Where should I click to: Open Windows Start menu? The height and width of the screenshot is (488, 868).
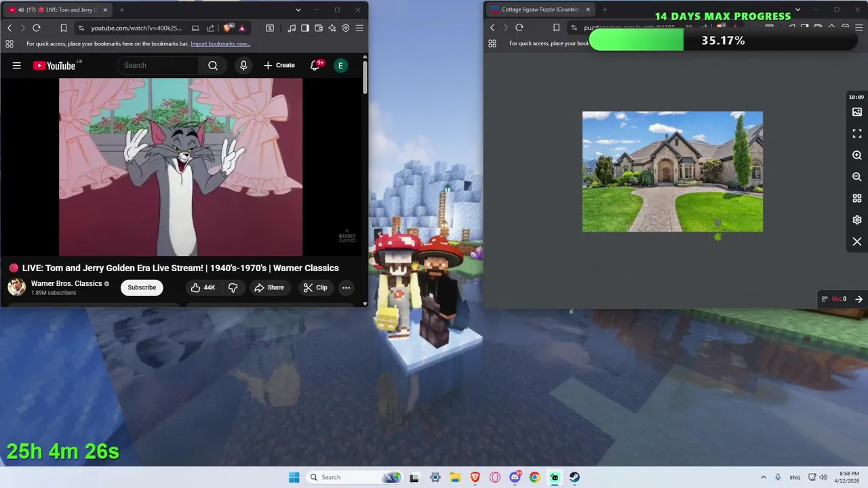(x=294, y=477)
